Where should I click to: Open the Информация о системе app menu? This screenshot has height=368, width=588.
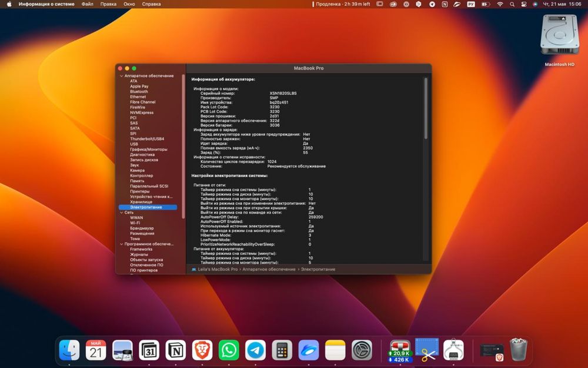click(46, 4)
